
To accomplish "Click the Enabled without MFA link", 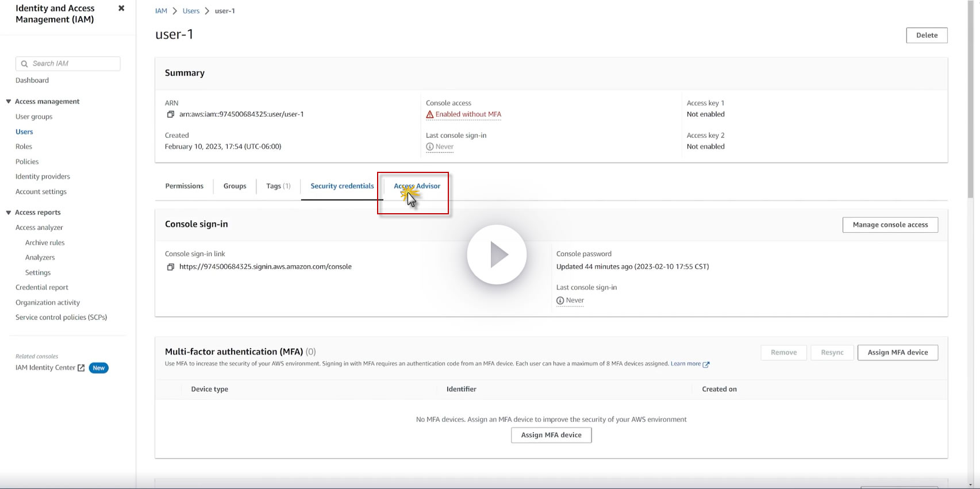I will click(x=468, y=114).
